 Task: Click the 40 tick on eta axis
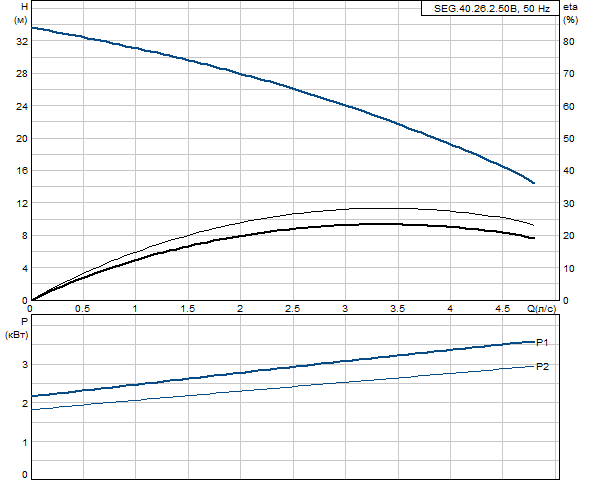point(569,171)
